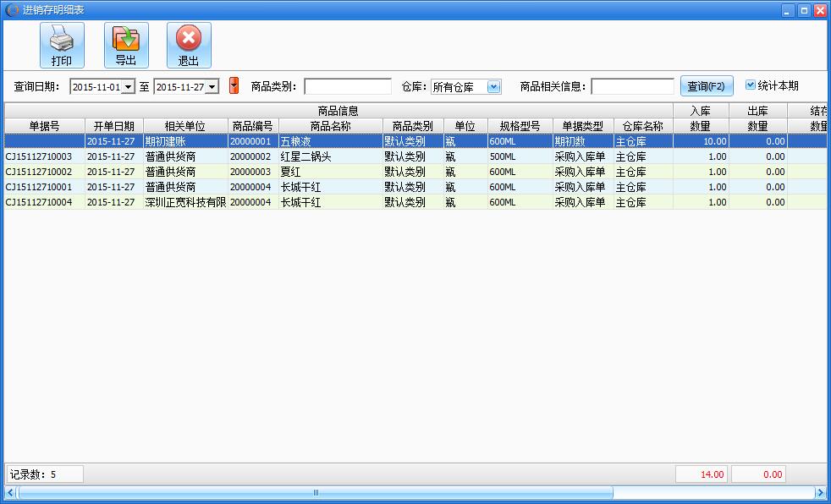Screen dimensions: 831x504
Task: Expand the 仓库 所有仓库 dropdown
Action: 494,87
